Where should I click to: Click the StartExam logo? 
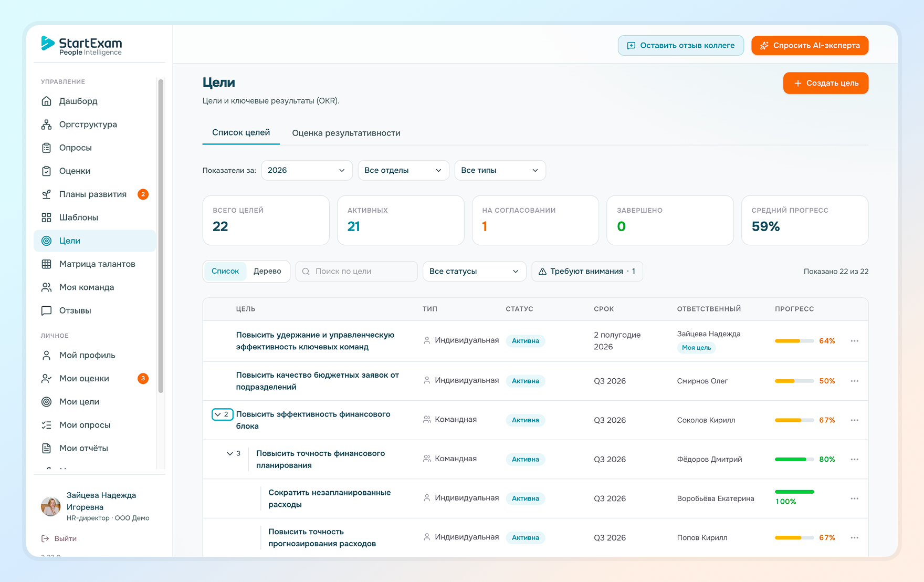(x=81, y=46)
